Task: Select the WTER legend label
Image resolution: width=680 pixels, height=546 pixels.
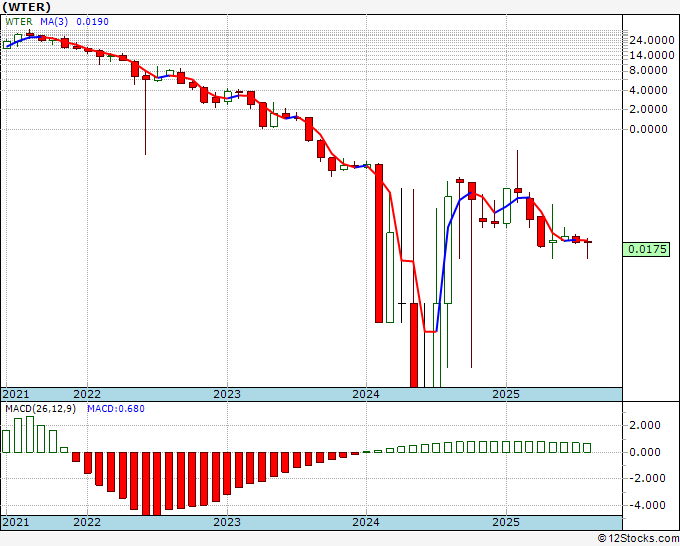Action: 19,22
